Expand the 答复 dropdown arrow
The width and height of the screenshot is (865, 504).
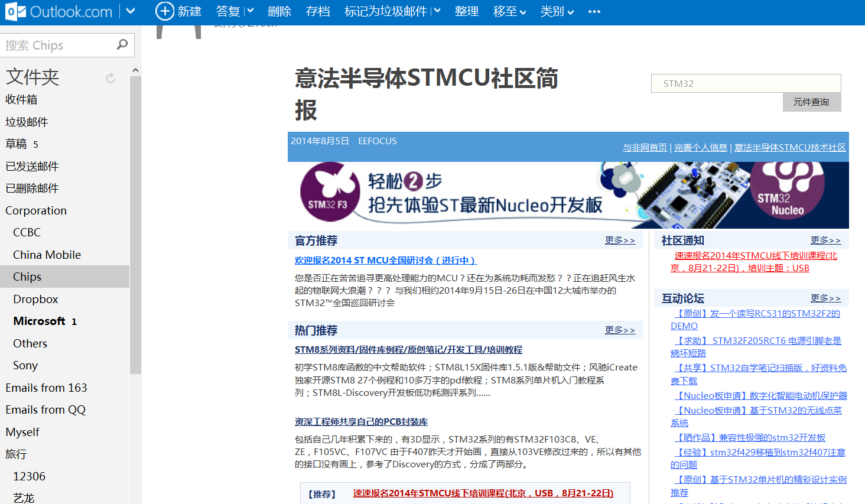(x=251, y=11)
